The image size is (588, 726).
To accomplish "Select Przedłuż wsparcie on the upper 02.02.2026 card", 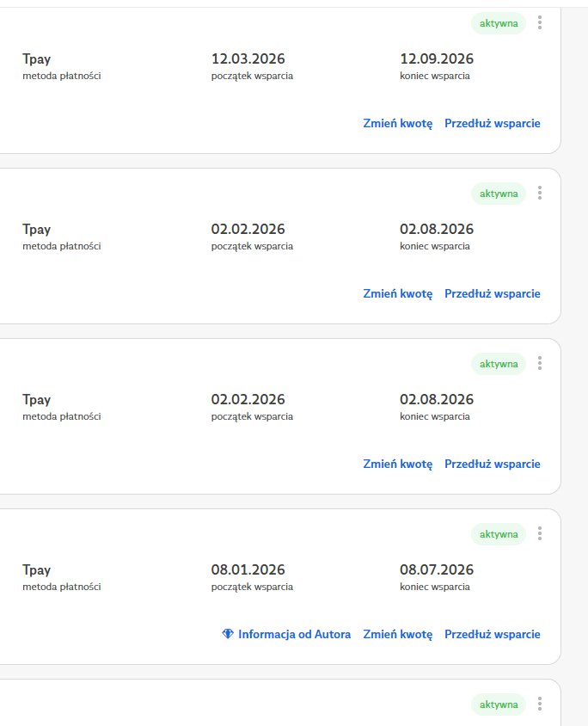I will (x=493, y=293).
